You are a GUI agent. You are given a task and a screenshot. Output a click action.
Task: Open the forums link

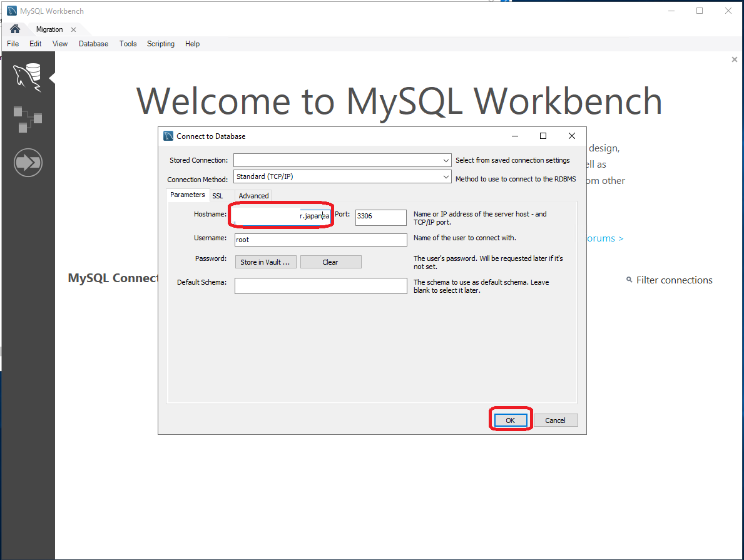click(x=605, y=238)
